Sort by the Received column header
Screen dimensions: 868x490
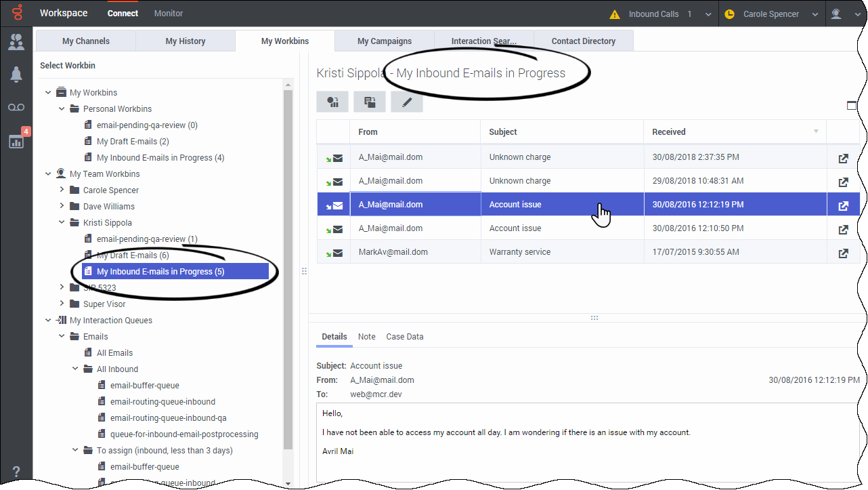coord(735,132)
